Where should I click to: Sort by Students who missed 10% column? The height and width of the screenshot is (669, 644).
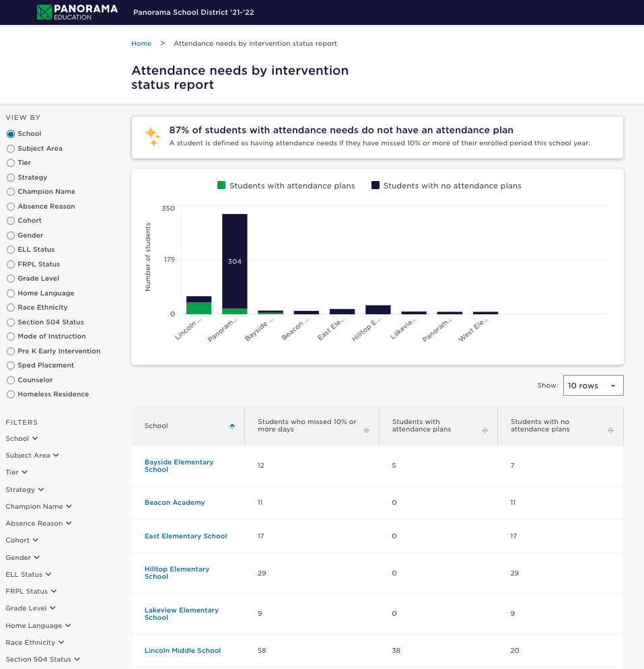coord(366,430)
